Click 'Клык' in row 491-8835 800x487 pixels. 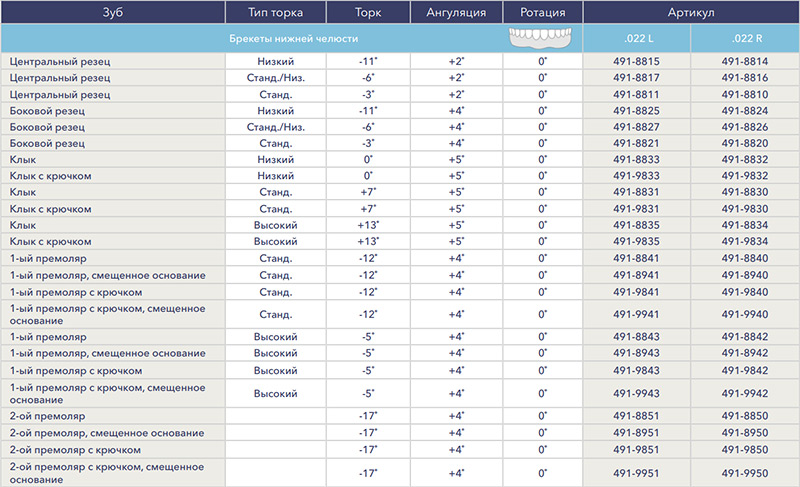click(22, 225)
